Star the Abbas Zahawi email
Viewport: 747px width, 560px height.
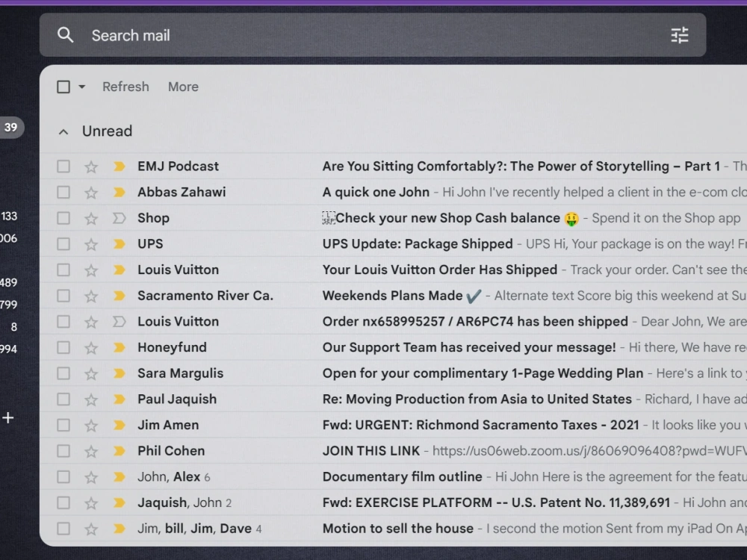pos(91,193)
